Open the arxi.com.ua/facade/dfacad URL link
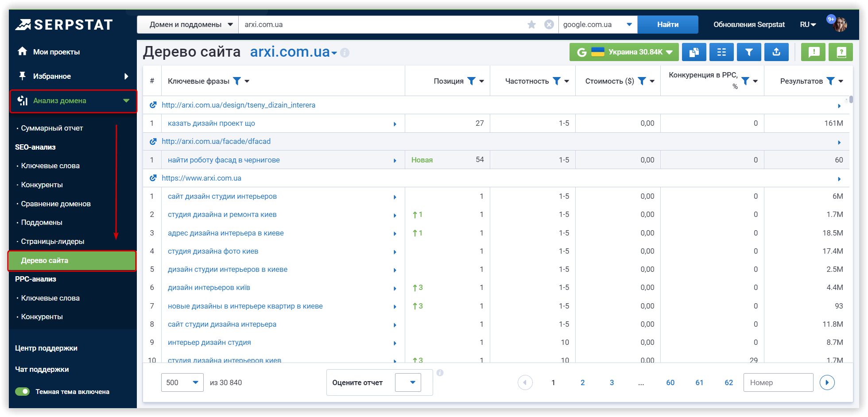 (x=216, y=142)
